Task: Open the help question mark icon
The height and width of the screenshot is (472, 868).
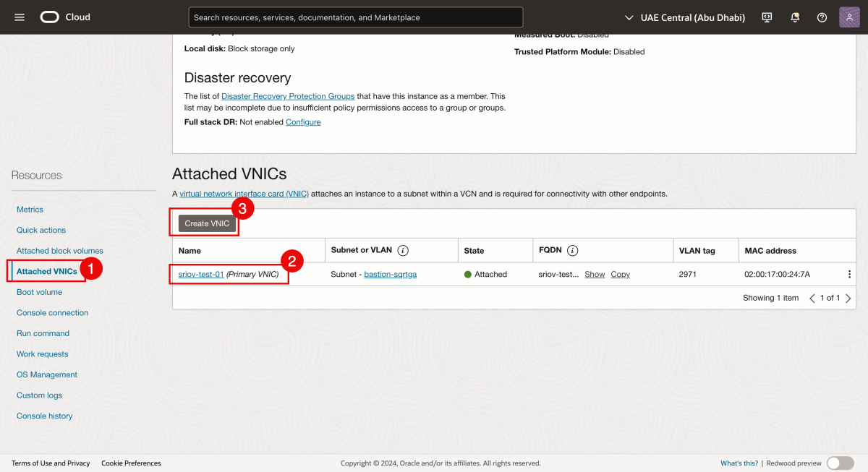Action: tap(822, 17)
